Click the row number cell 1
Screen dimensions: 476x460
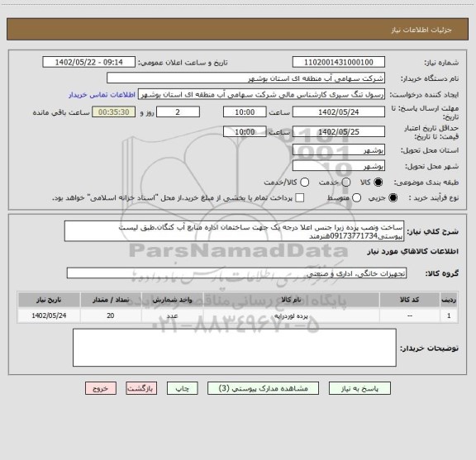point(449,315)
